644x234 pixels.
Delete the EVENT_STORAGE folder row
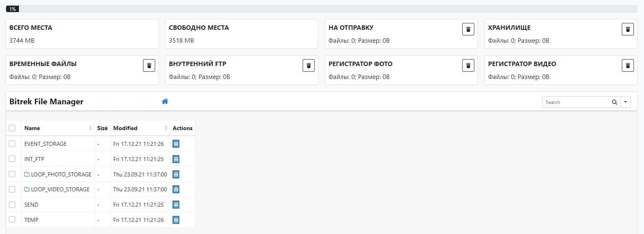[x=176, y=144]
